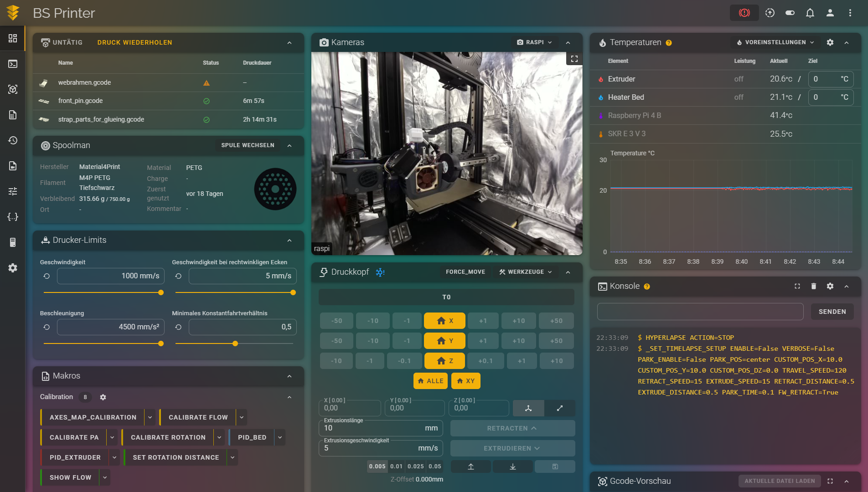Home the X axis
This screenshot has height=492, width=868.
pyautogui.click(x=444, y=320)
